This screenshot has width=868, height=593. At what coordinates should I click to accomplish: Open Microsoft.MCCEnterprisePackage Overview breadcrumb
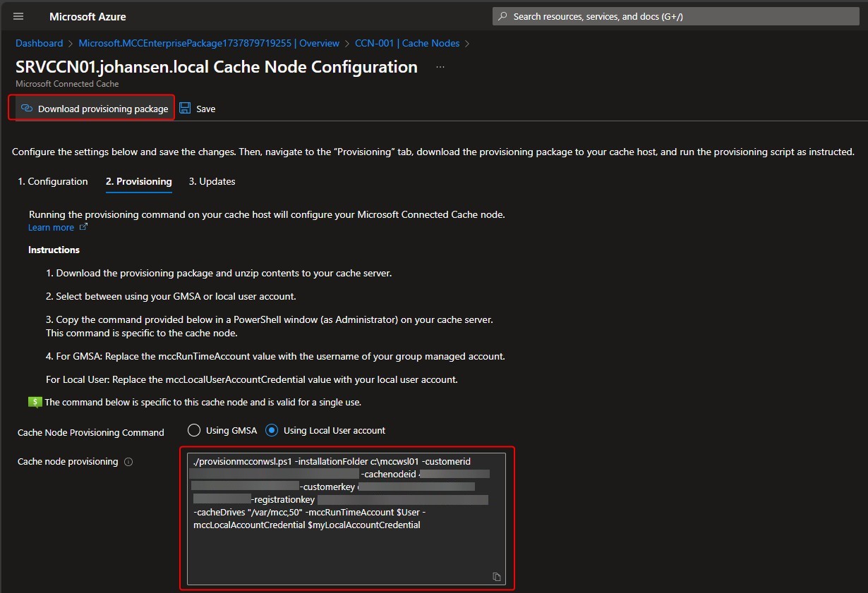coord(209,43)
